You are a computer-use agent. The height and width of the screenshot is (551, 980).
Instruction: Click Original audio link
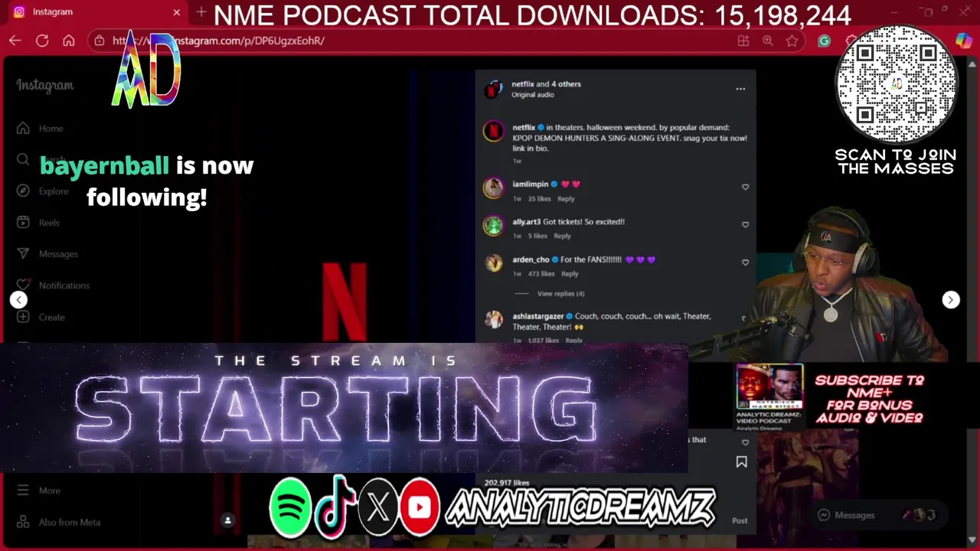(x=532, y=95)
